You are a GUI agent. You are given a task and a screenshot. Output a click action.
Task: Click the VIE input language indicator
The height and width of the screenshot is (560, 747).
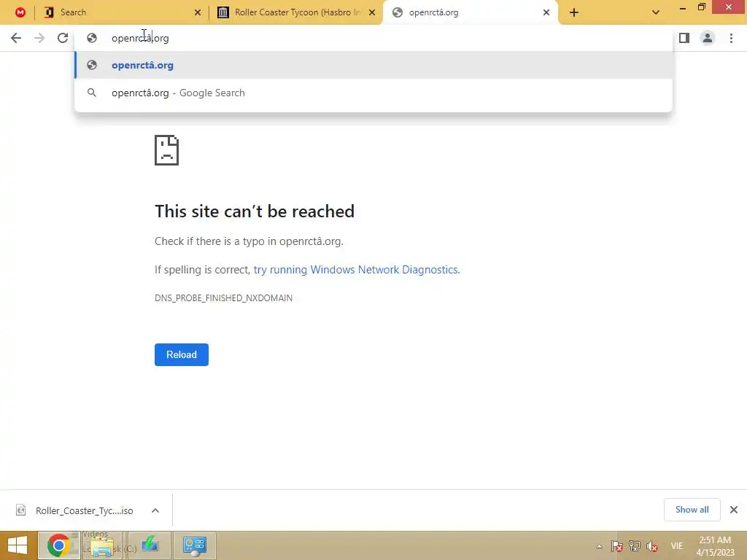(676, 546)
